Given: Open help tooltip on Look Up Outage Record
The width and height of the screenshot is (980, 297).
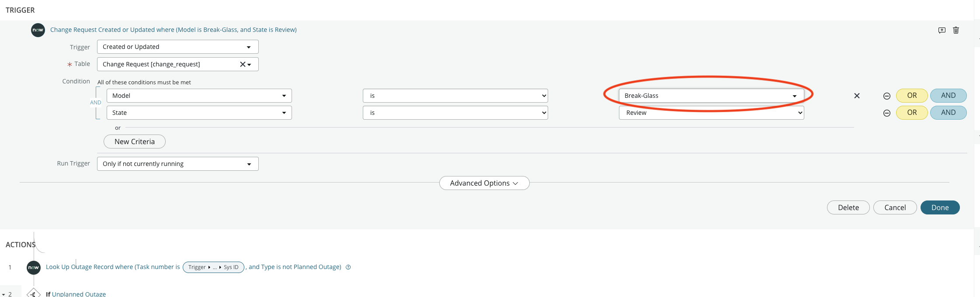Looking at the screenshot, I should [x=348, y=267].
